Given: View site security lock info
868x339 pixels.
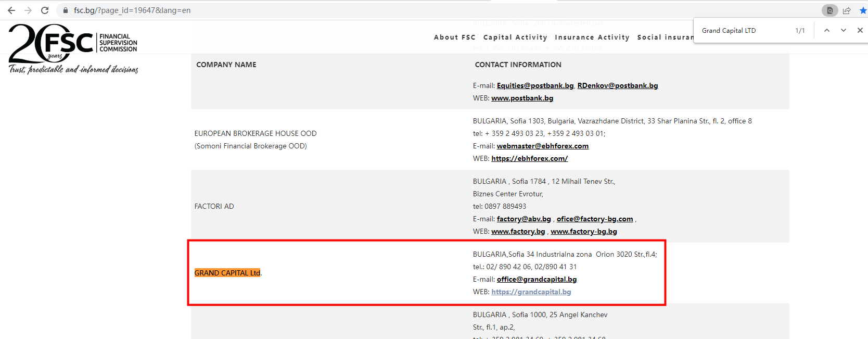Looking at the screenshot, I should coord(66,10).
